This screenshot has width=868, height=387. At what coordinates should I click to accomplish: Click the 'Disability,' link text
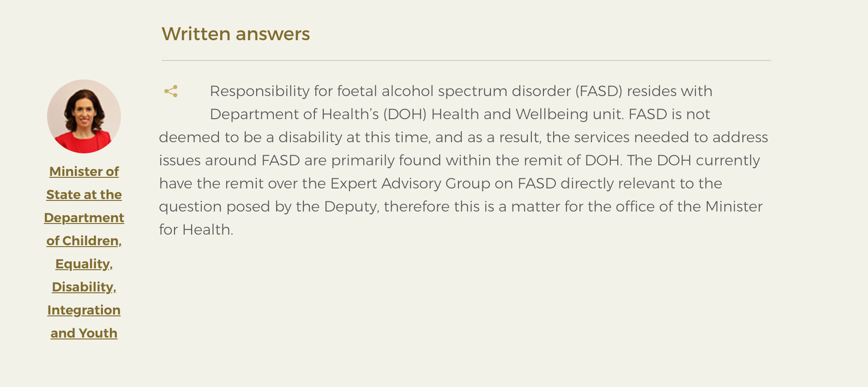pyautogui.click(x=84, y=287)
